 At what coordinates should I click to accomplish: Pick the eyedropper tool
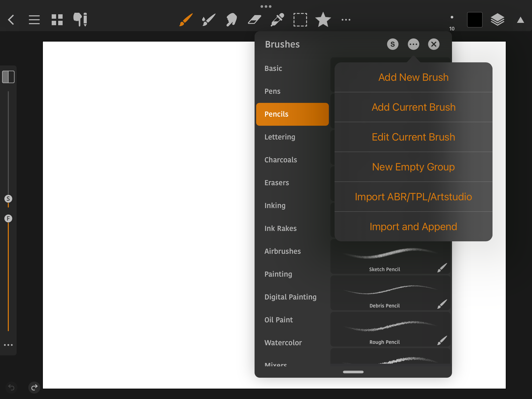click(x=277, y=20)
